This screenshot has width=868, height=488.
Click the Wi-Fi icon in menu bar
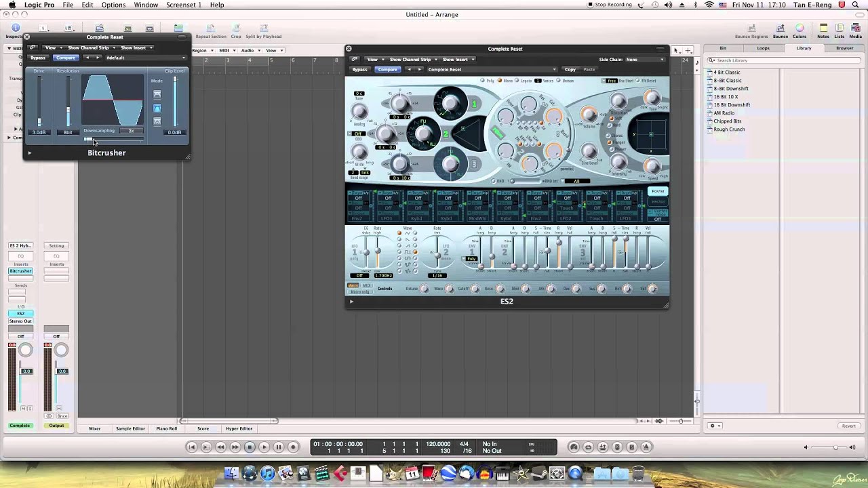tap(709, 5)
